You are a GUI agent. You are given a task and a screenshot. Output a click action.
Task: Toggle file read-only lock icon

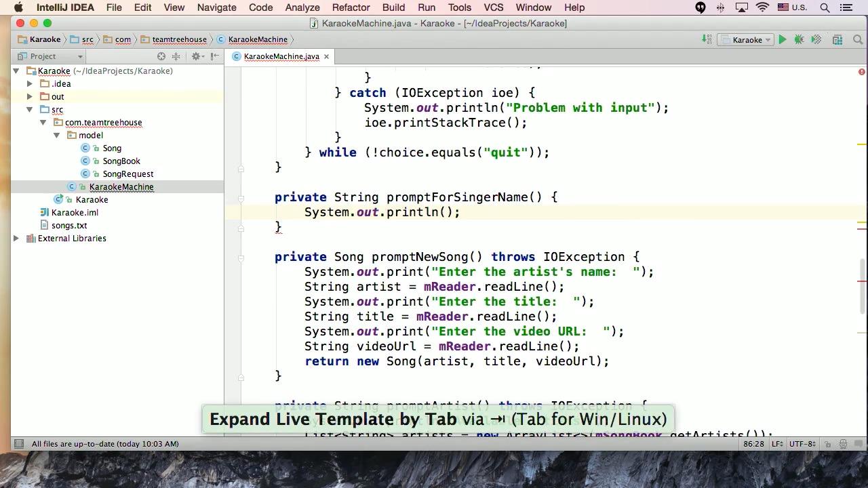pos(828,444)
